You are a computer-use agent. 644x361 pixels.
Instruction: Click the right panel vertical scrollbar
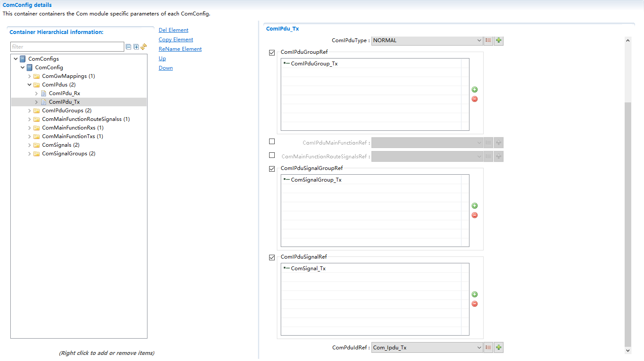pyautogui.click(x=628, y=215)
